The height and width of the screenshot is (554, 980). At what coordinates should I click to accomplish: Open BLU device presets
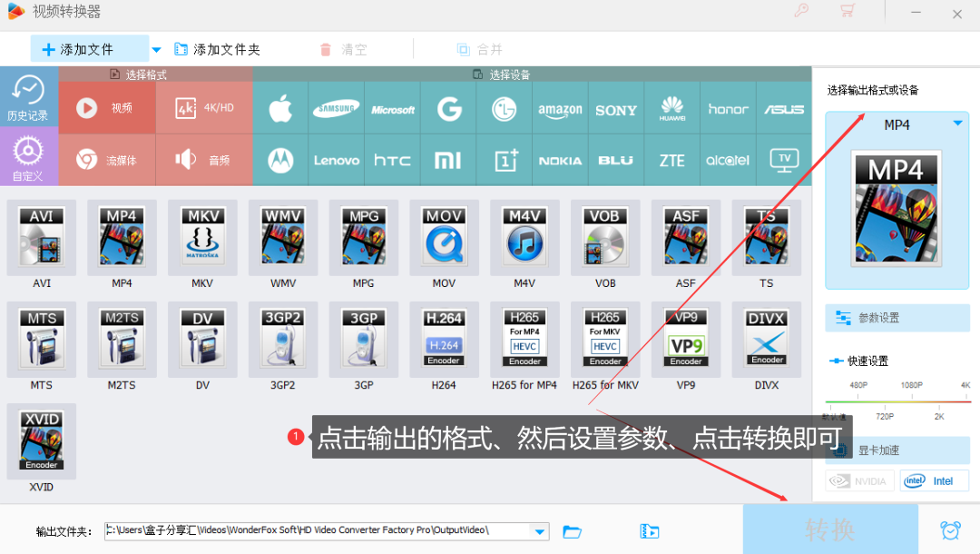click(x=616, y=160)
